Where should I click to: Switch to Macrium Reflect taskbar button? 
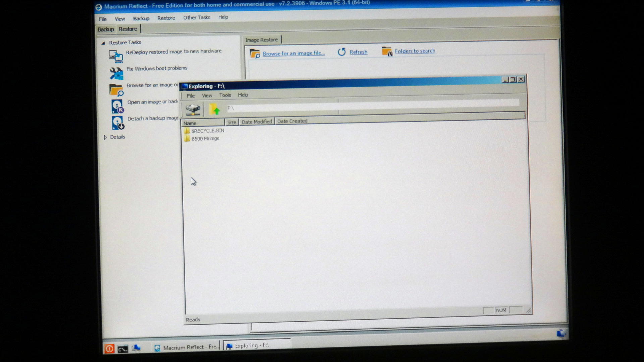click(186, 347)
